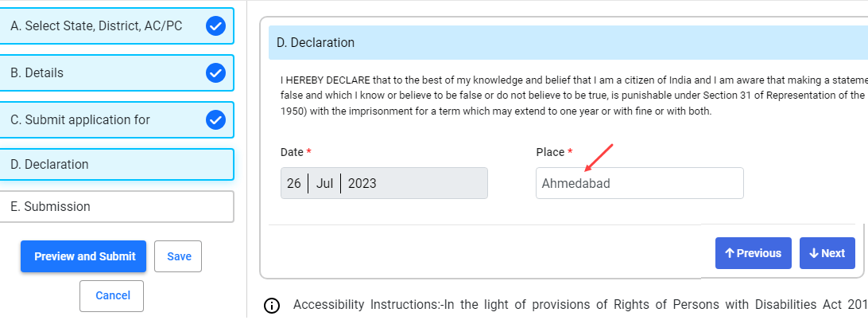The image size is (868, 324).
Task: Save the form draft
Action: [x=178, y=256]
